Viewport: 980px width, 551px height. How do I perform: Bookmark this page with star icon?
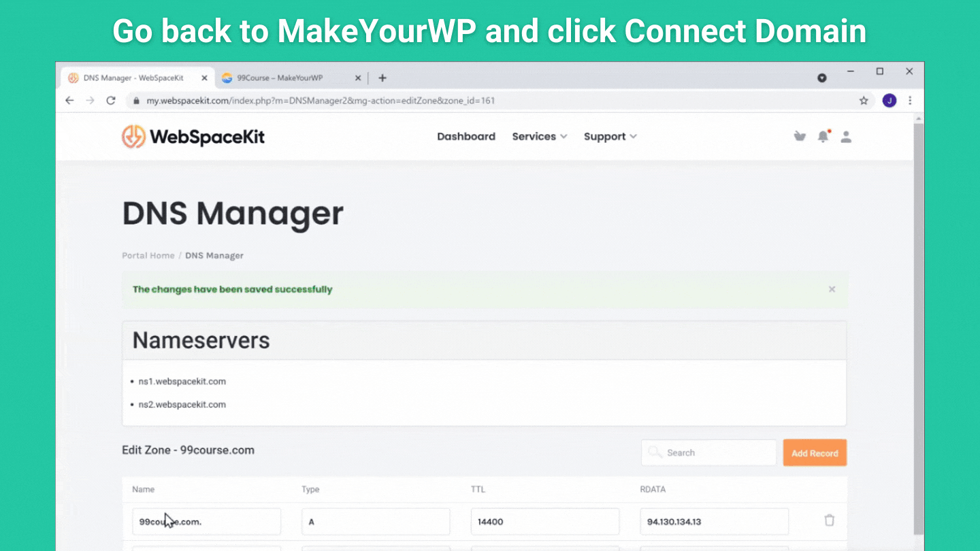tap(864, 101)
